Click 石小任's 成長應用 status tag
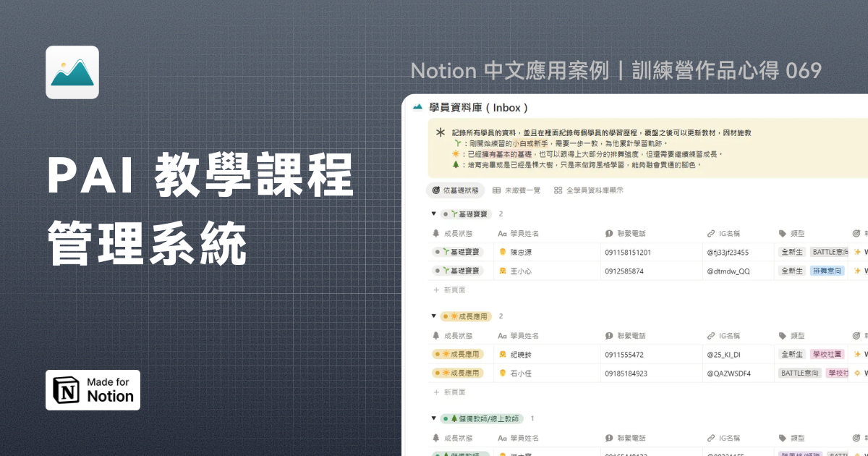Image resolution: width=868 pixels, height=456 pixels. 459,373
